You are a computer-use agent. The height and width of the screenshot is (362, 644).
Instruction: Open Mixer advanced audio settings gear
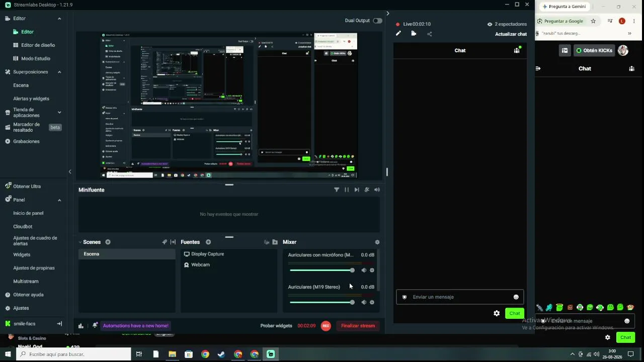point(377,242)
